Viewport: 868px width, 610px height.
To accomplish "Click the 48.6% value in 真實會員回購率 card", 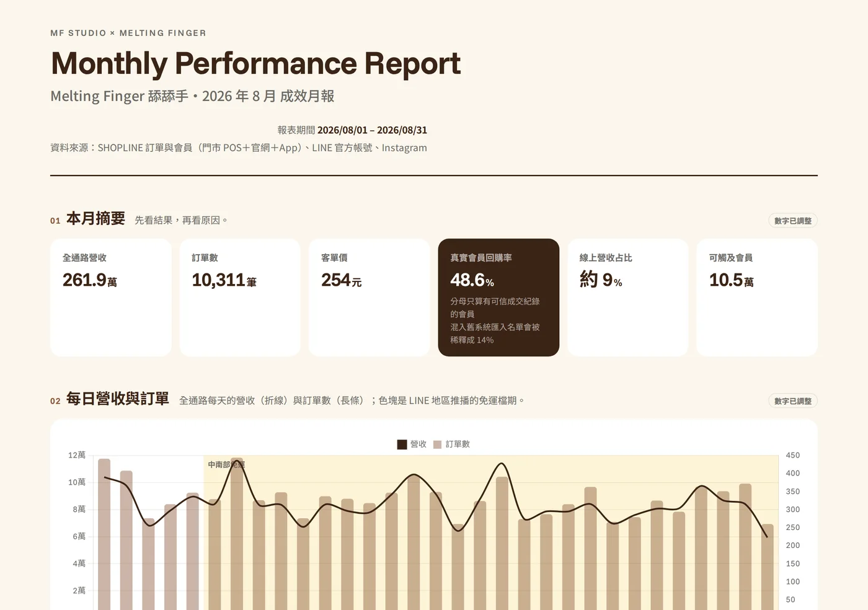I will coord(472,280).
